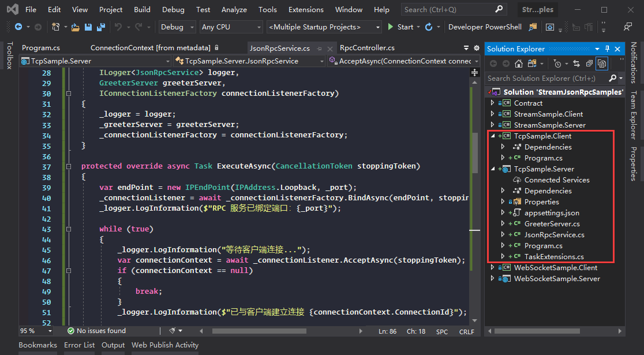Open the Multiple Startup Projects dropdown
The height and width of the screenshot is (355, 644).
click(323, 27)
